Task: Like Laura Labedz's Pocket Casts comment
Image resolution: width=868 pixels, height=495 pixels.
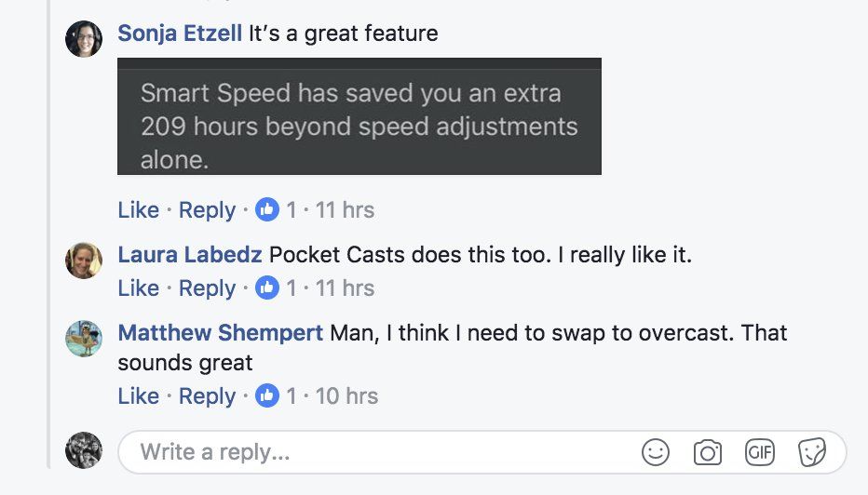Action: [139, 288]
